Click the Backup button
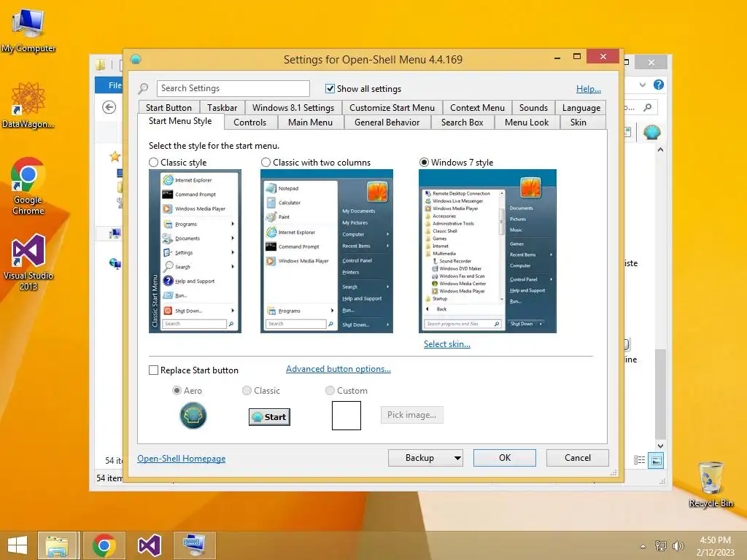The width and height of the screenshot is (747, 560). [x=419, y=458]
